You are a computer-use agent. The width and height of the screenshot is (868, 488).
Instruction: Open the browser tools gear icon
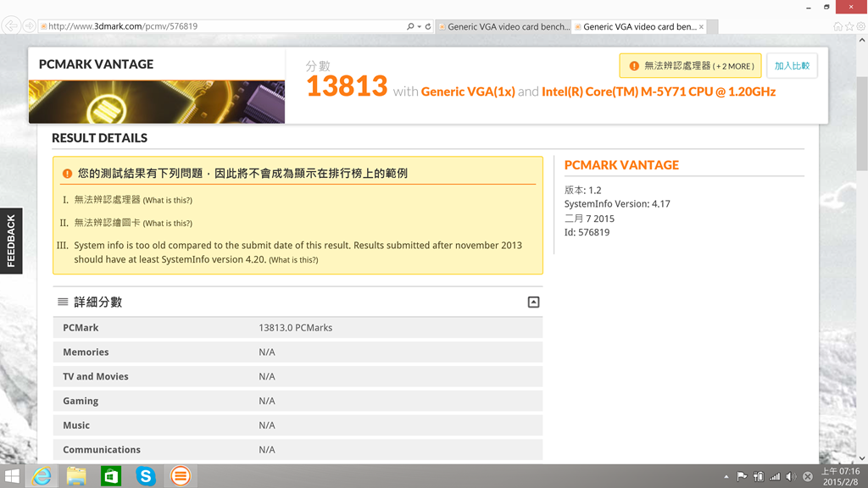click(861, 26)
